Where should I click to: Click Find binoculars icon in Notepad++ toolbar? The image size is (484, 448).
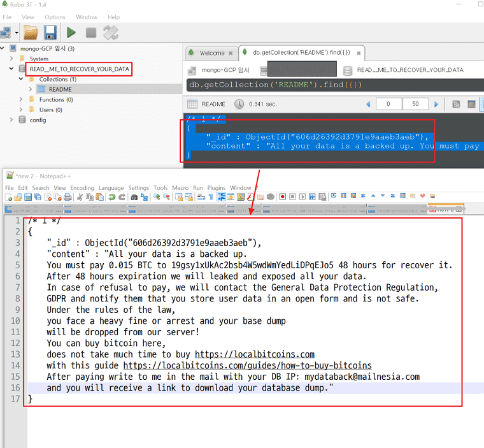coord(134,197)
